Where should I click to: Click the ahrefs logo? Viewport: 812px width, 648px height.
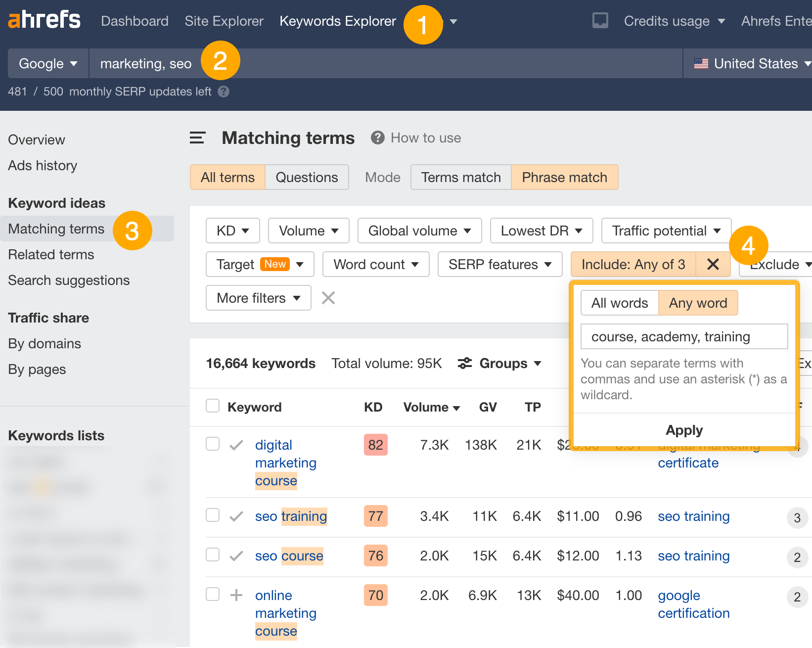(x=44, y=21)
